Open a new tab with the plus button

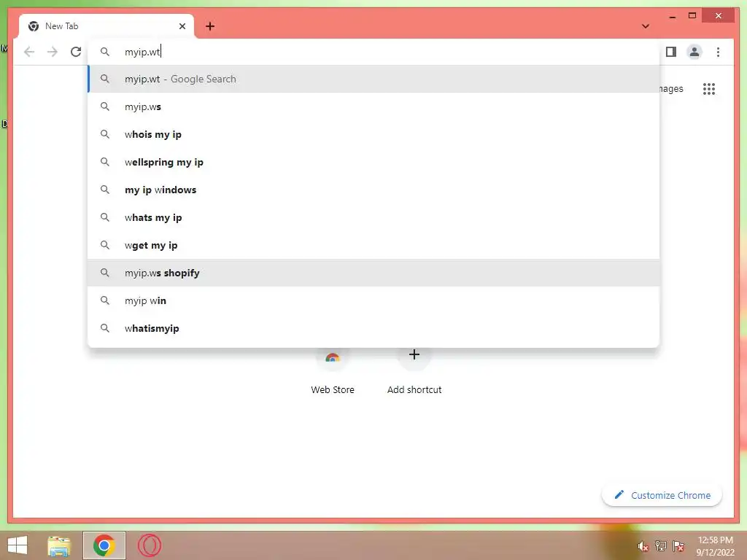[210, 26]
